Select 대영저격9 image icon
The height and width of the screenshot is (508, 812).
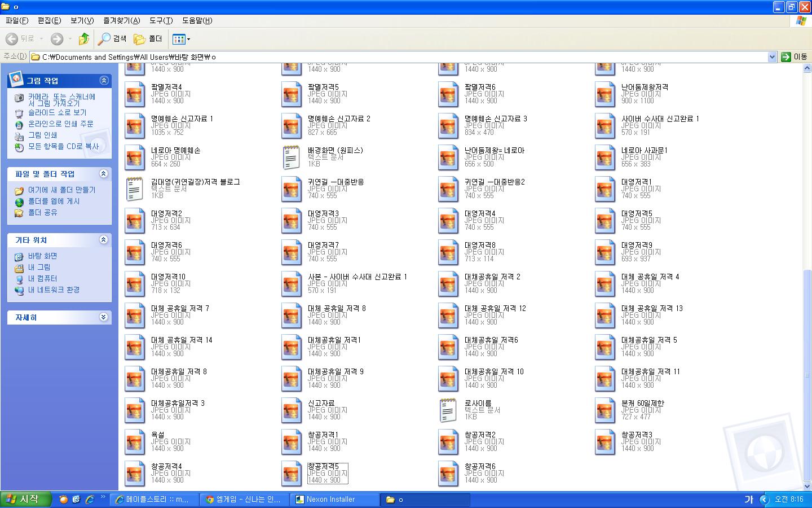(605, 252)
